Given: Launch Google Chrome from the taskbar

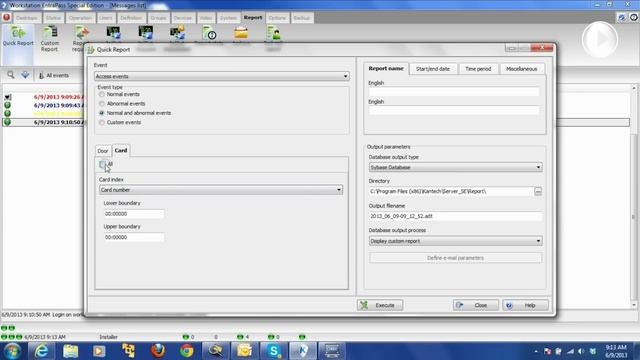Looking at the screenshot, I should 187,351.
